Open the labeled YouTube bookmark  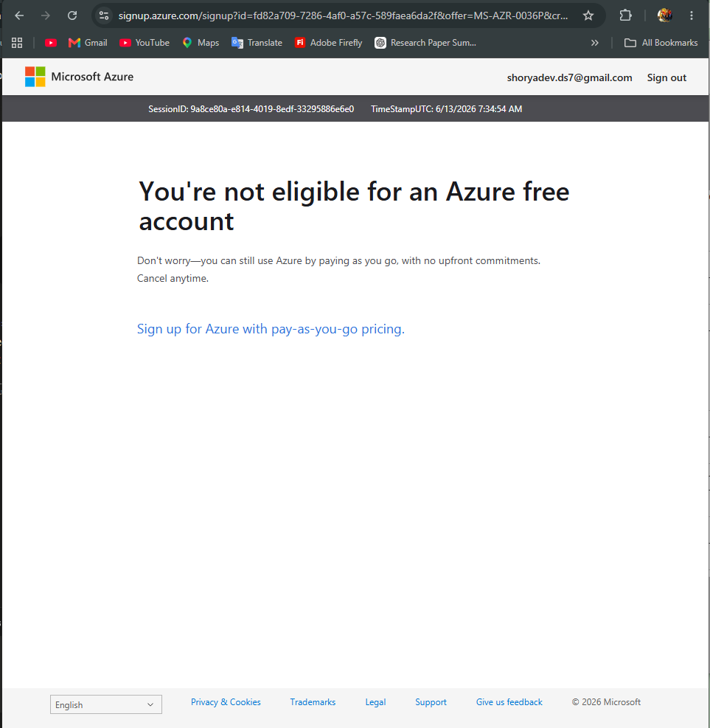145,43
